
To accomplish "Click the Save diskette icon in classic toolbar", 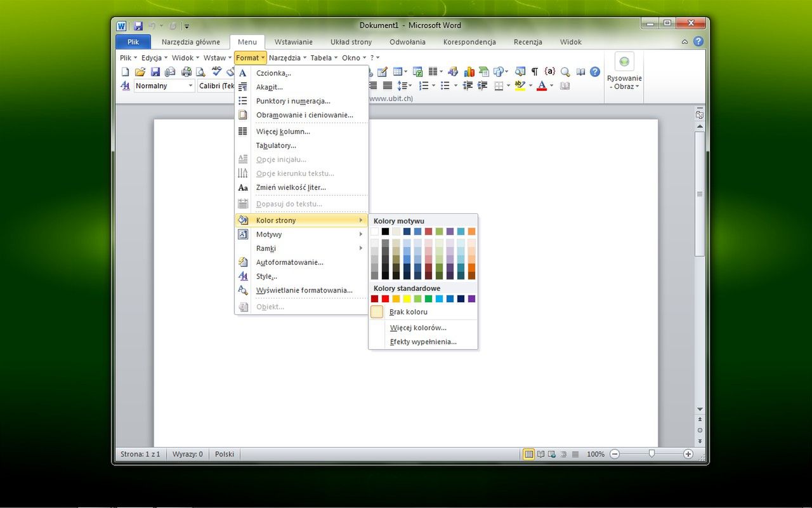I will point(155,72).
